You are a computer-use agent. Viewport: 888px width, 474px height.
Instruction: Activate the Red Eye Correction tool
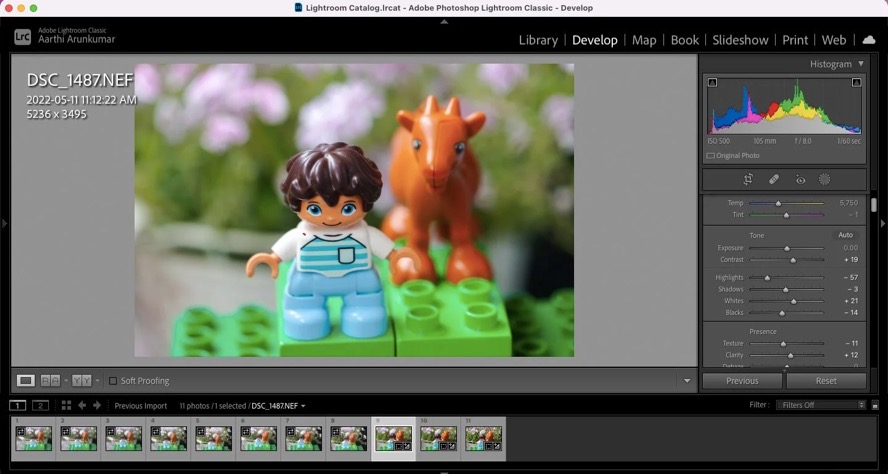point(800,180)
